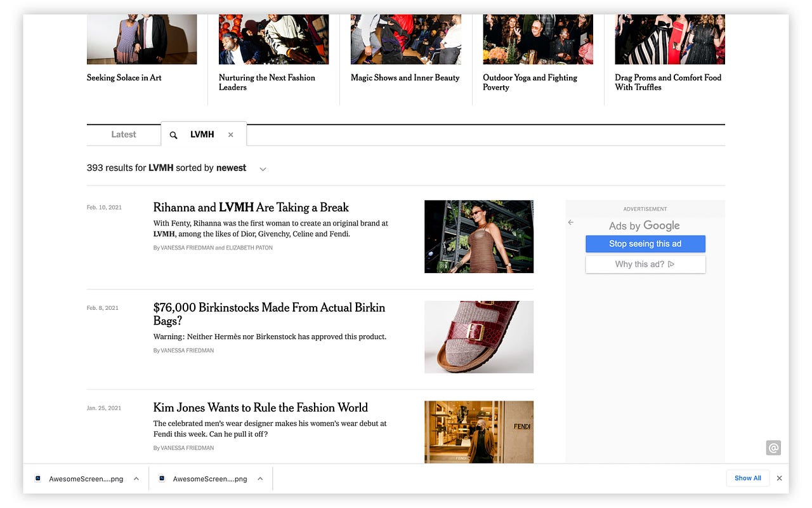Click the Fendi storefront article thumbnail
The image size is (812, 508).
tap(479, 432)
